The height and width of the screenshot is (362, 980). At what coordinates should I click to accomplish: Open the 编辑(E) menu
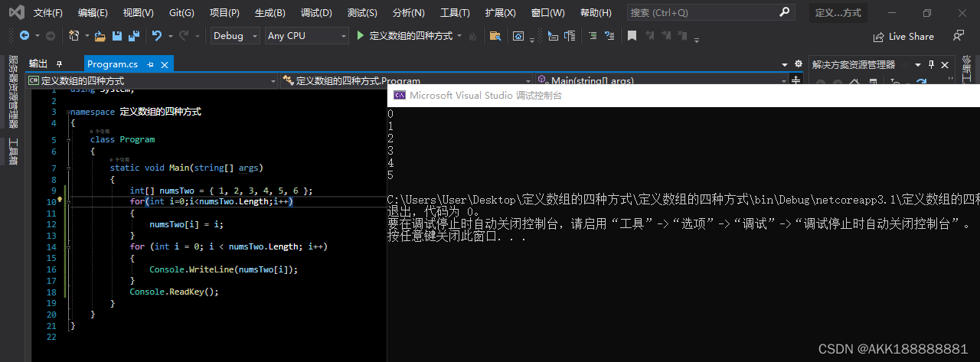pos(93,13)
